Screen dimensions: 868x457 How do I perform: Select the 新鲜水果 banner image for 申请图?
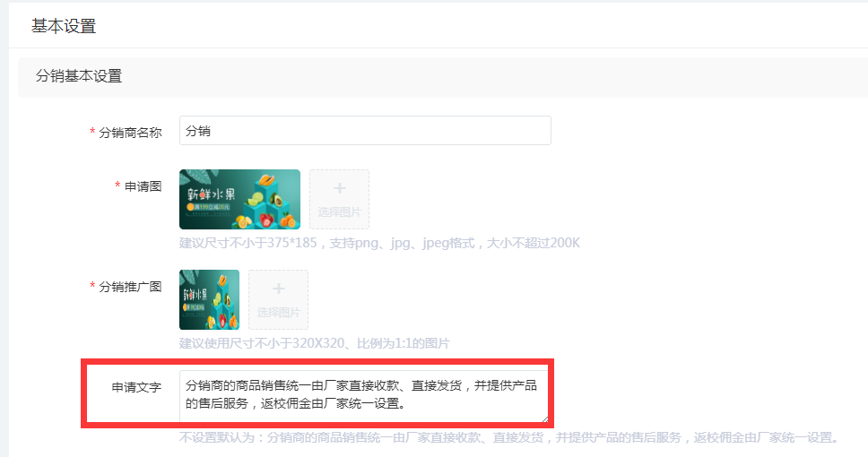[239, 199]
